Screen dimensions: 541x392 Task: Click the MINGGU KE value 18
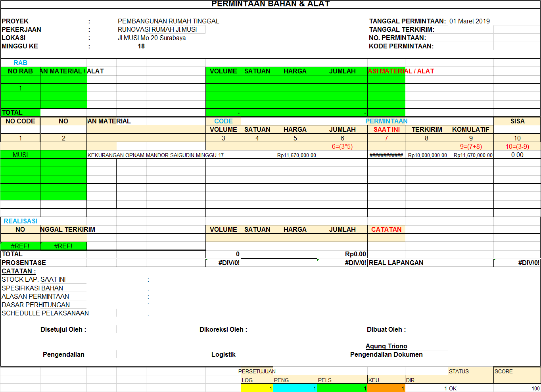141,46
